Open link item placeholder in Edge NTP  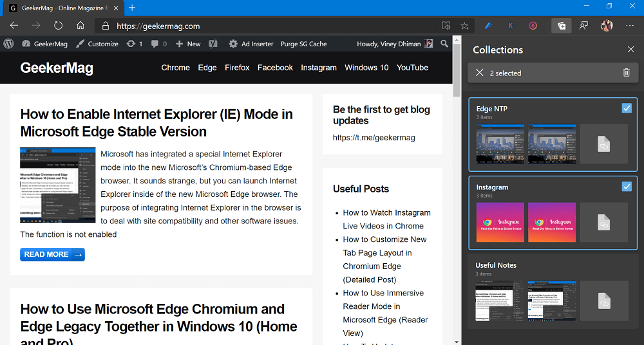(604, 144)
